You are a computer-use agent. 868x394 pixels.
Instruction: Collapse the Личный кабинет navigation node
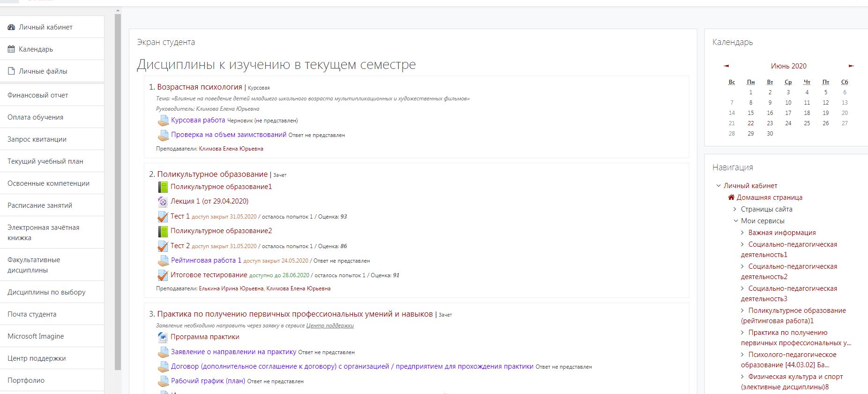point(718,186)
